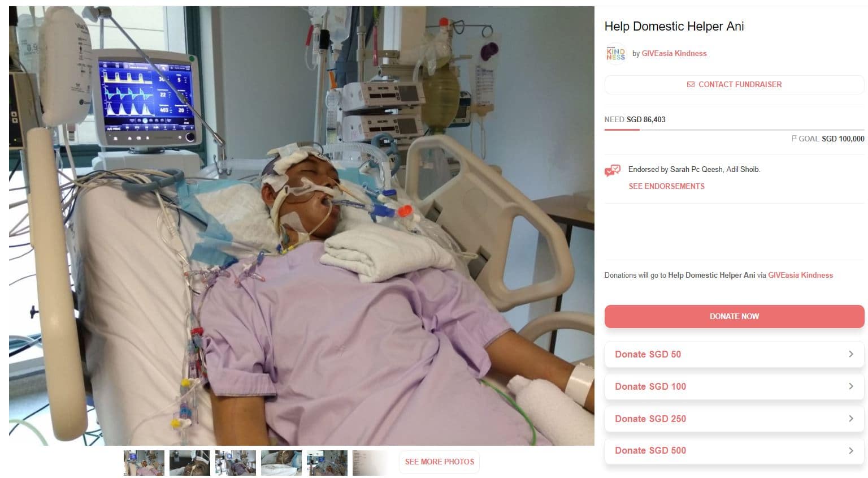Click the Contact Fundraiser button

pos(734,84)
